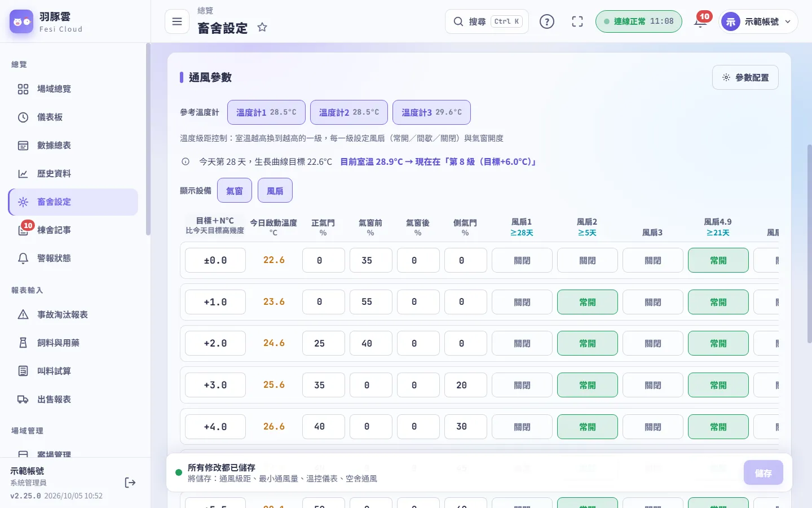Screen dimensions: 812x508
Task: Select the 畜舍設定 sidebar item
Action: (73, 202)
